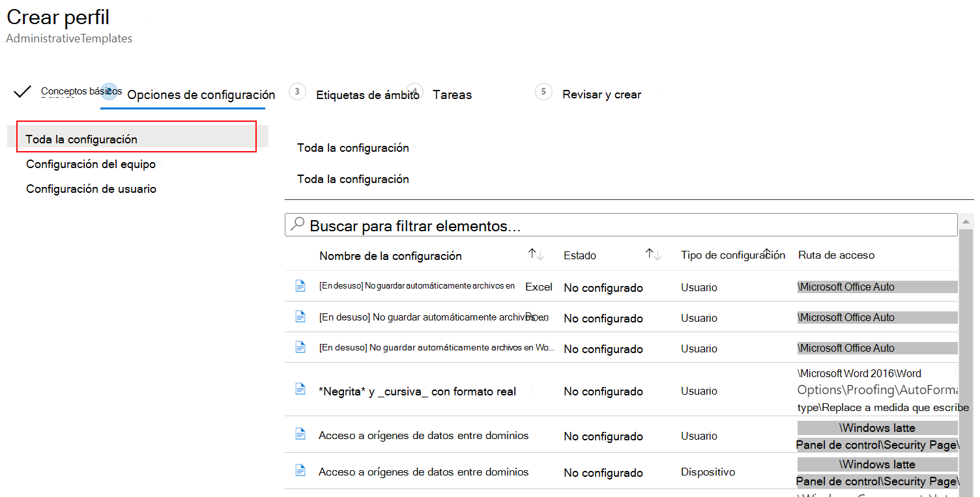This screenshot has height=497, width=980.
Task: Click step 3 circle for Etiquetas de ámbito
Action: pyautogui.click(x=297, y=91)
